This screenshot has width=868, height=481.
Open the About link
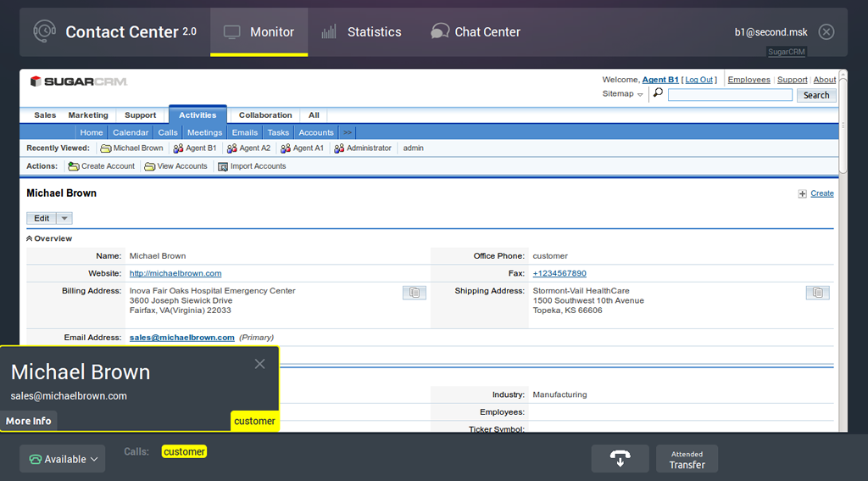click(x=824, y=80)
